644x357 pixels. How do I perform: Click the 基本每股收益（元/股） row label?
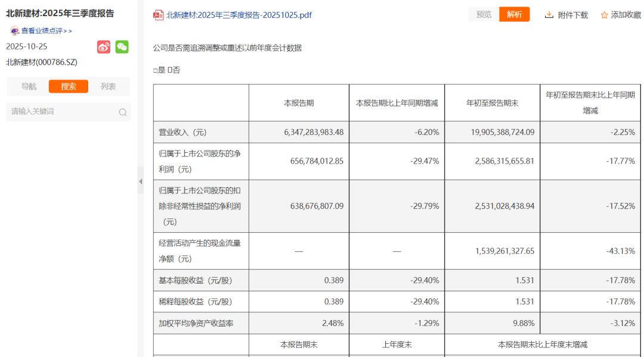click(196, 281)
